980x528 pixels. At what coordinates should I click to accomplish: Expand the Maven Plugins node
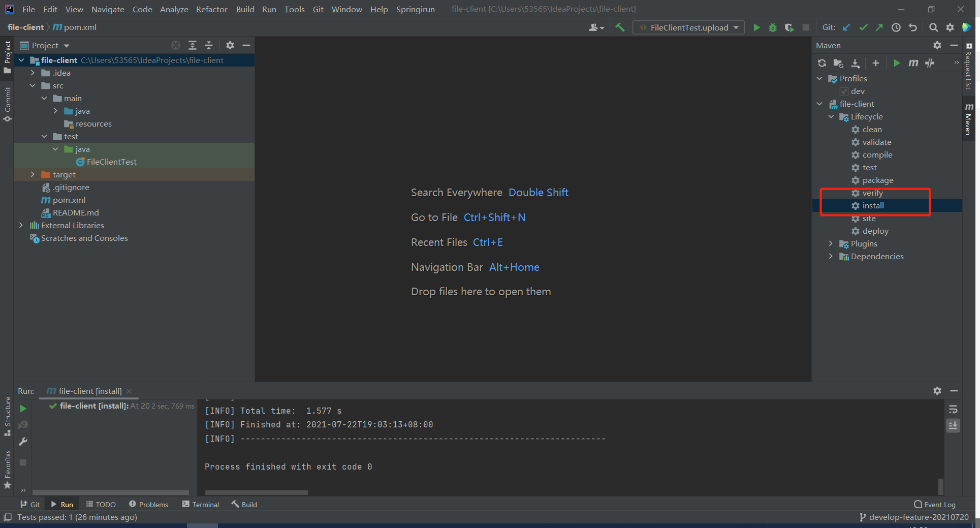(831, 243)
